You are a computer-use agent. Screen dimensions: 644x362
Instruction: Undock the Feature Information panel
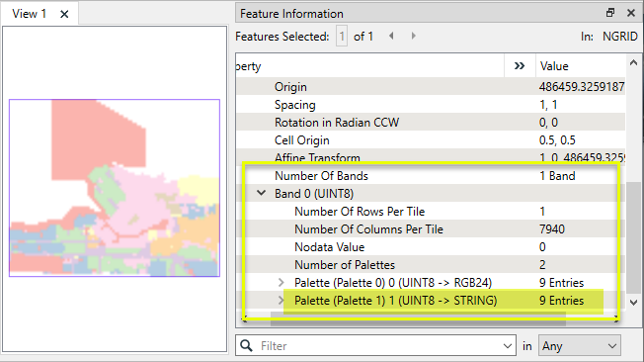[610, 13]
